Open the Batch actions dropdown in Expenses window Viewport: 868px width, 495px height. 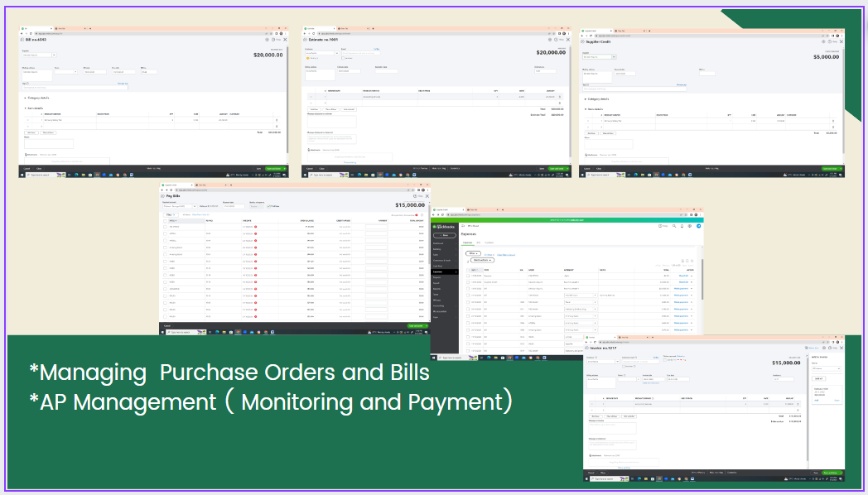coord(482,260)
